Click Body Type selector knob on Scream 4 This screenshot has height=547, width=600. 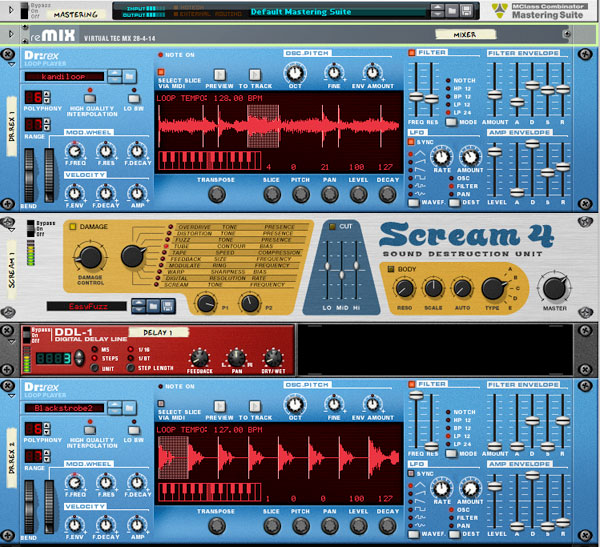(493, 289)
